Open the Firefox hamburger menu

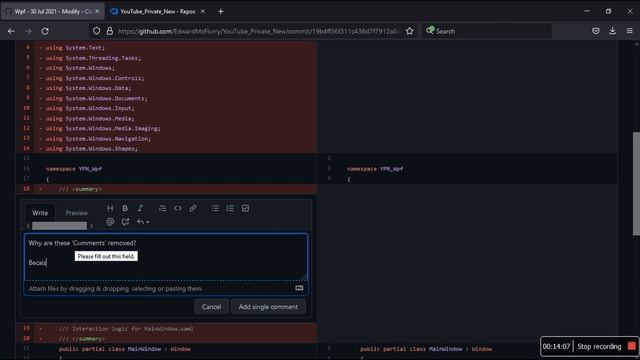tap(629, 31)
